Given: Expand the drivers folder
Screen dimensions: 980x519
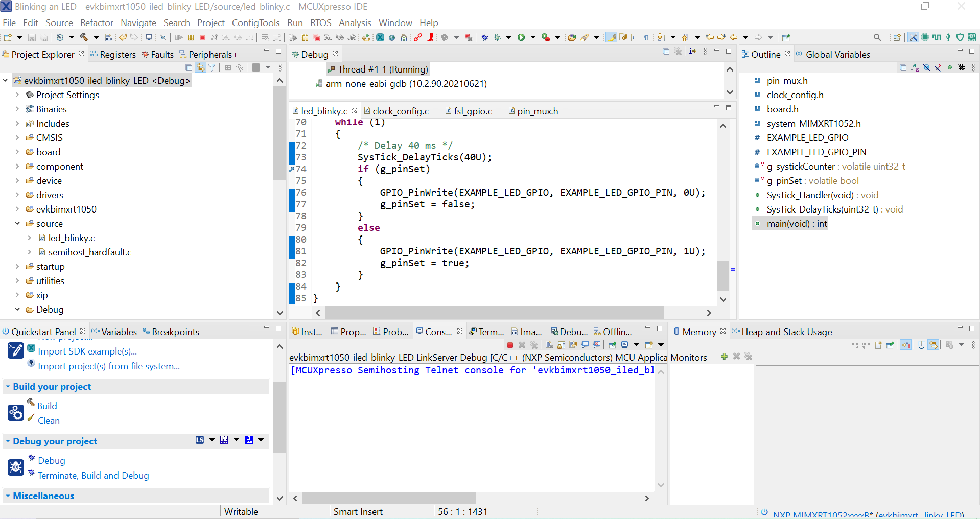Looking at the screenshot, I should click(x=17, y=195).
